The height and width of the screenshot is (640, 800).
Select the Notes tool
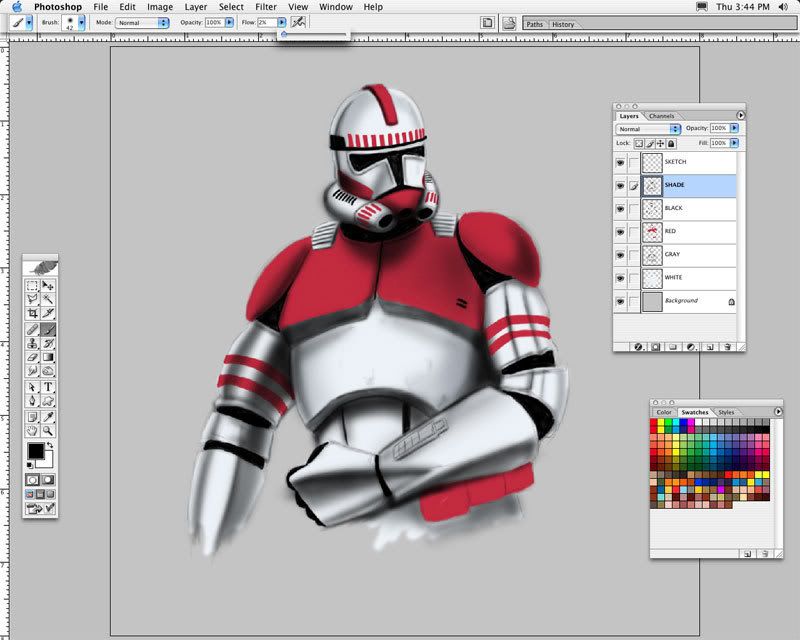(33, 417)
